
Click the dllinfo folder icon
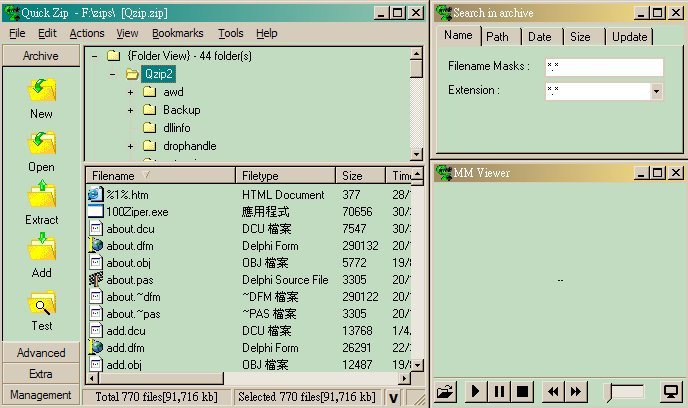point(150,128)
